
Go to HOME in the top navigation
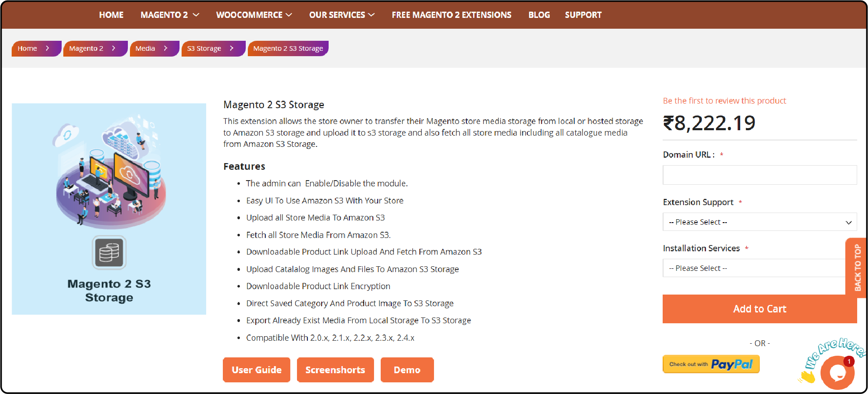[x=111, y=15]
